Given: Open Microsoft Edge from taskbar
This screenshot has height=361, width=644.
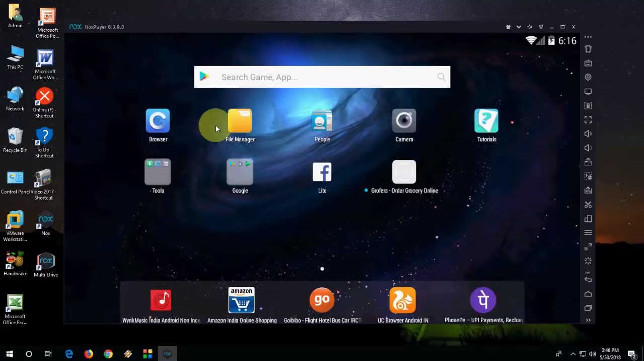Looking at the screenshot, I should point(68,354).
